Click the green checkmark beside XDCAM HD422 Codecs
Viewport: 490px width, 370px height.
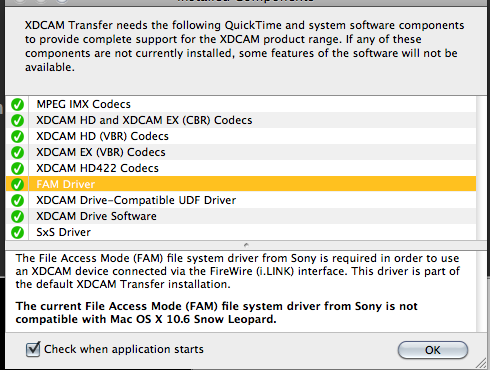[17, 168]
